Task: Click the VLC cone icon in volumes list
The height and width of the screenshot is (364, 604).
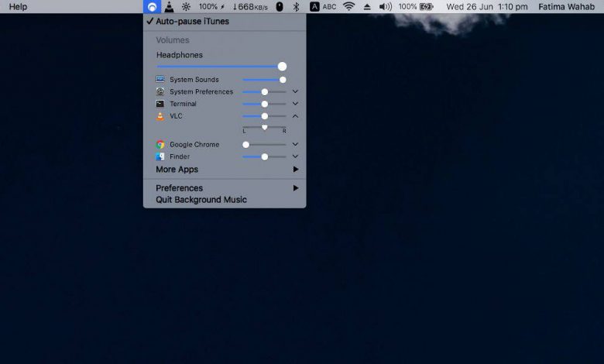Action: [x=160, y=116]
